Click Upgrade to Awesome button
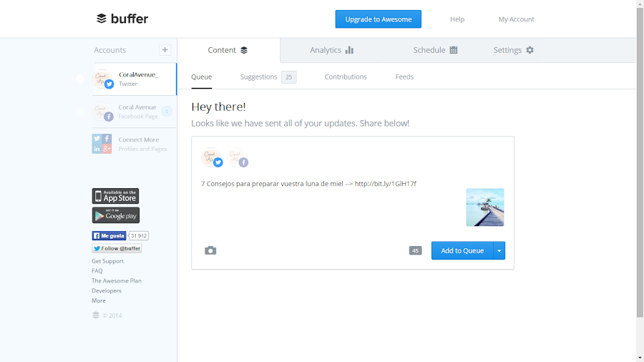644x362 pixels. coord(379,19)
